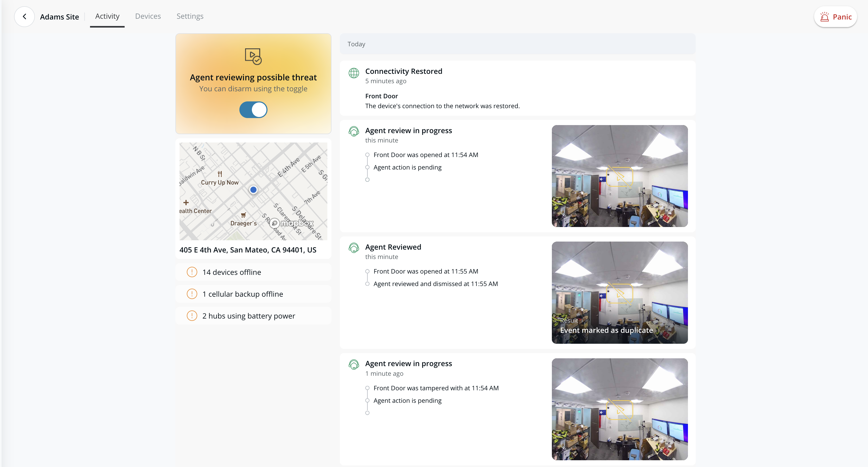868x467 pixels.
Task: Click the hubs using battery power warning icon
Action: coord(192,316)
